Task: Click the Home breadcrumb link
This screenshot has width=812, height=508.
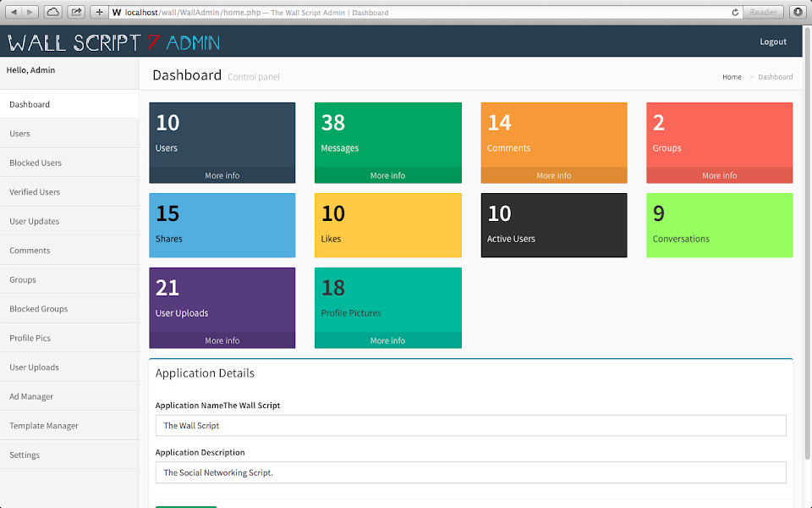Action: (732, 77)
